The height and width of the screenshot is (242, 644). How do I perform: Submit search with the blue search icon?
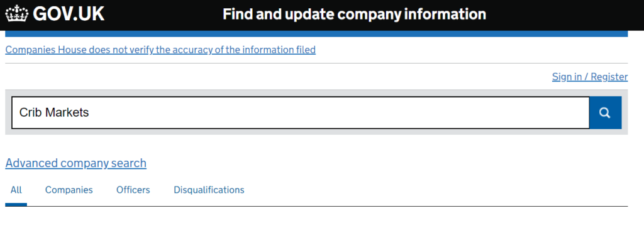tap(606, 113)
